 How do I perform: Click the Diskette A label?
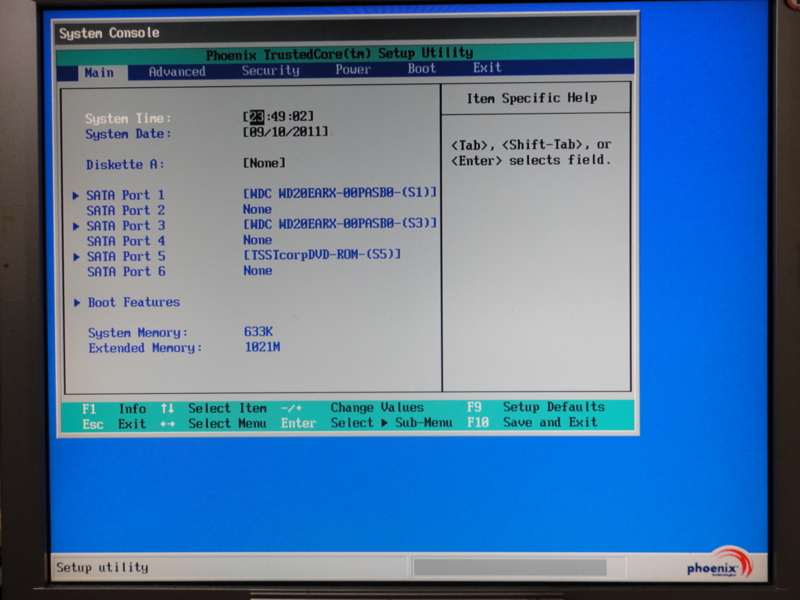point(125,165)
